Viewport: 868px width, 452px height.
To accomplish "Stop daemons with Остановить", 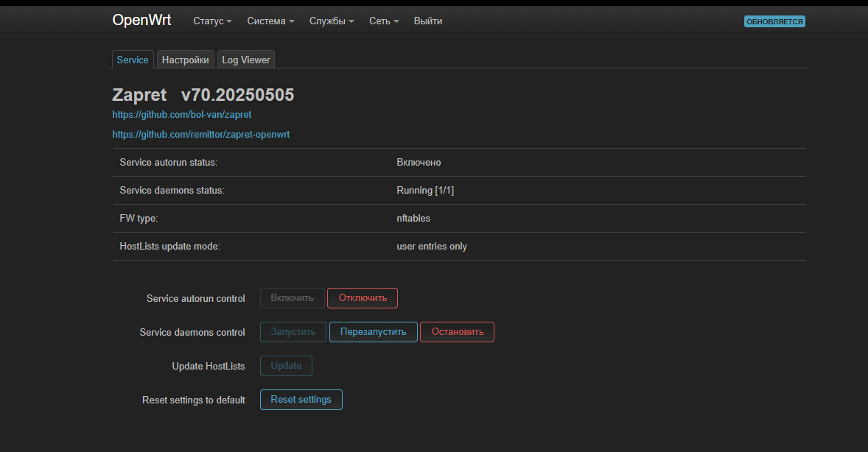I will 458,332.
